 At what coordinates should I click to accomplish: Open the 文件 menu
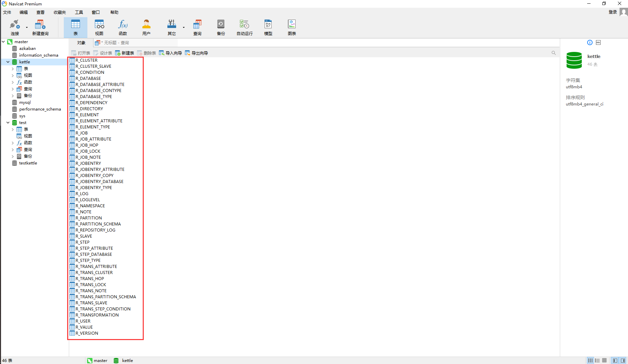[7, 12]
